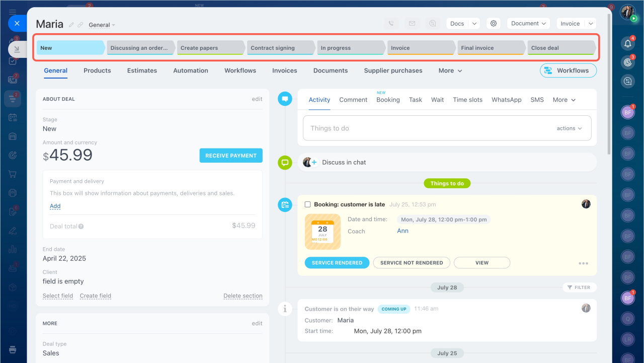This screenshot has width=644, height=363.
Task: Switch to the Products tab
Action: tap(97, 70)
